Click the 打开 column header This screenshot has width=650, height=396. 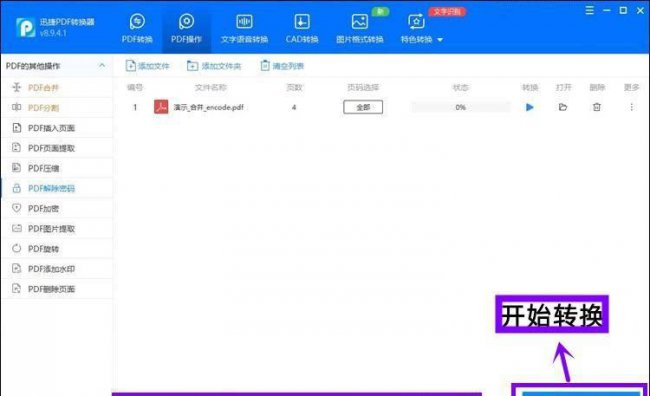tap(563, 87)
